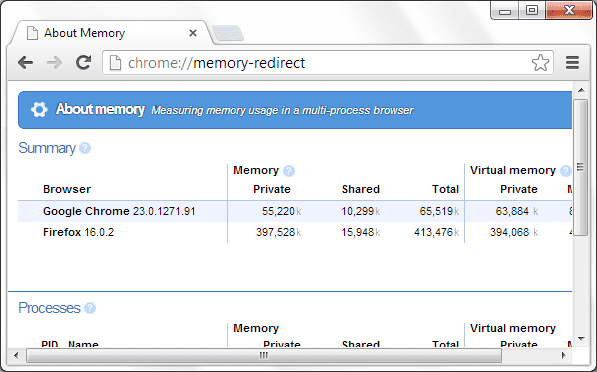Go back using the back arrow
The height and width of the screenshot is (372, 597).
(x=26, y=63)
